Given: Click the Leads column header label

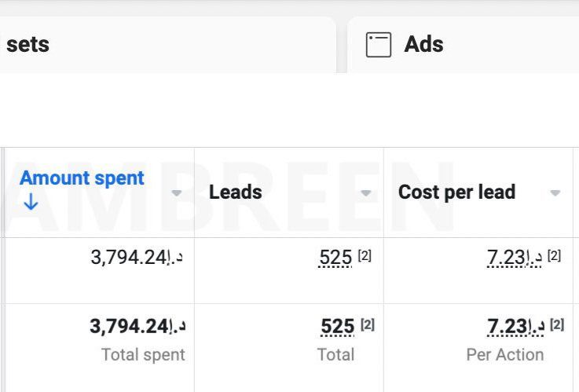Looking at the screenshot, I should coord(236,192).
